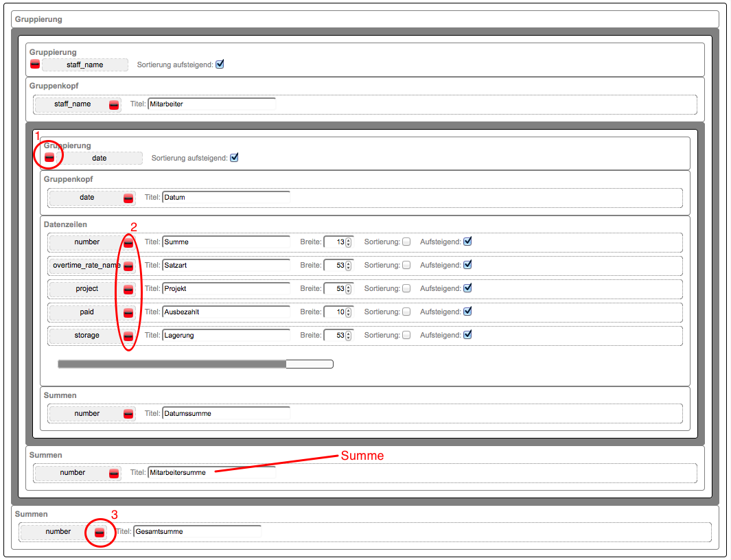Remove the Gesamtsumme number sum field
The height and width of the screenshot is (560, 731).
pyautogui.click(x=100, y=532)
